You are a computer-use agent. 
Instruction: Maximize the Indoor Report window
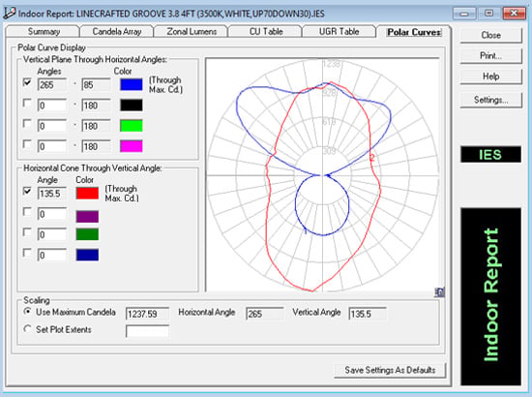488,14
